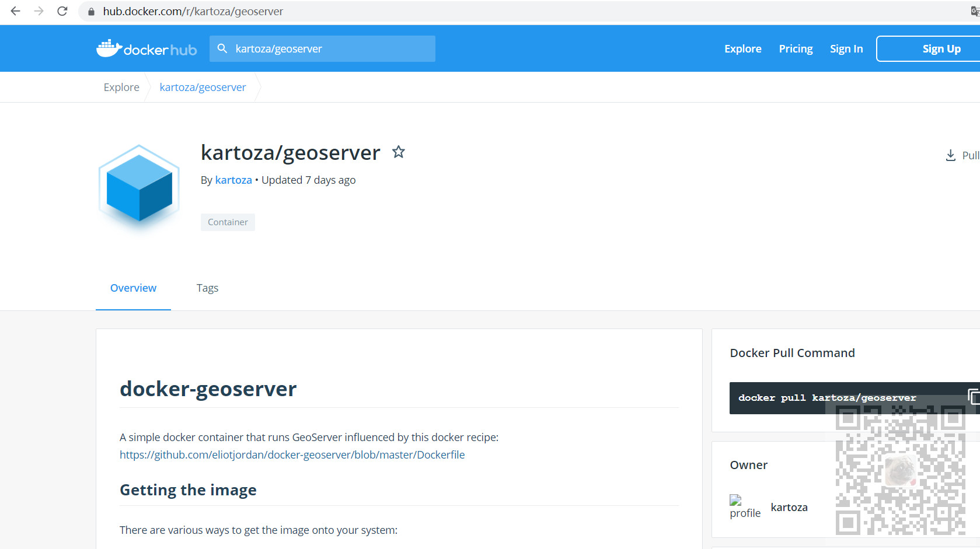The height and width of the screenshot is (549, 980).
Task: Open the Explore nav link
Action: point(743,49)
